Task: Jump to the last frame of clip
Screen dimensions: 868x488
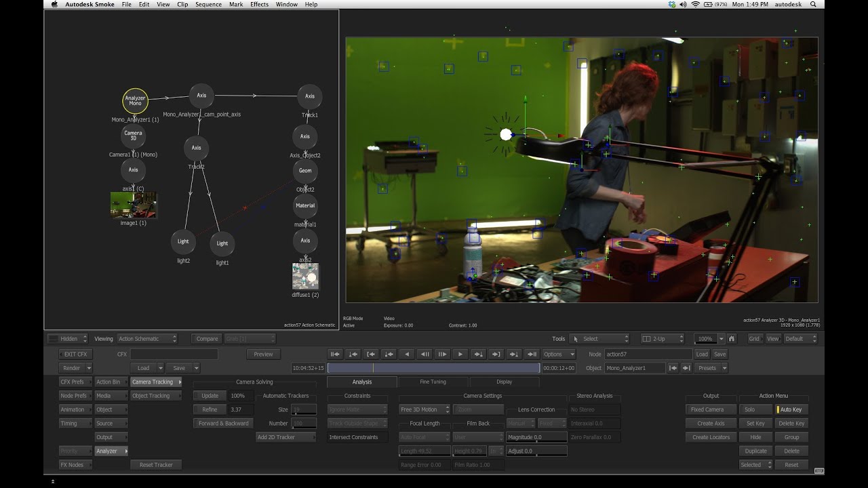Action: point(532,354)
